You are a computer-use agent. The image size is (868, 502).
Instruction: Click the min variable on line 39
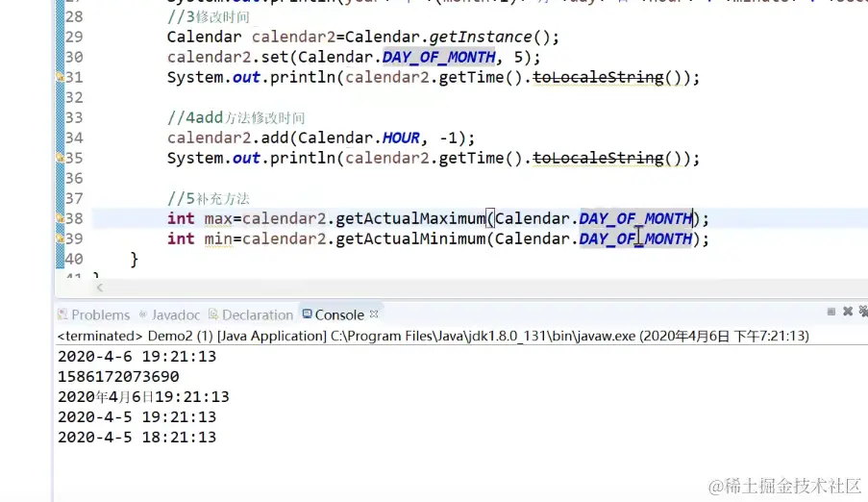[x=218, y=238]
